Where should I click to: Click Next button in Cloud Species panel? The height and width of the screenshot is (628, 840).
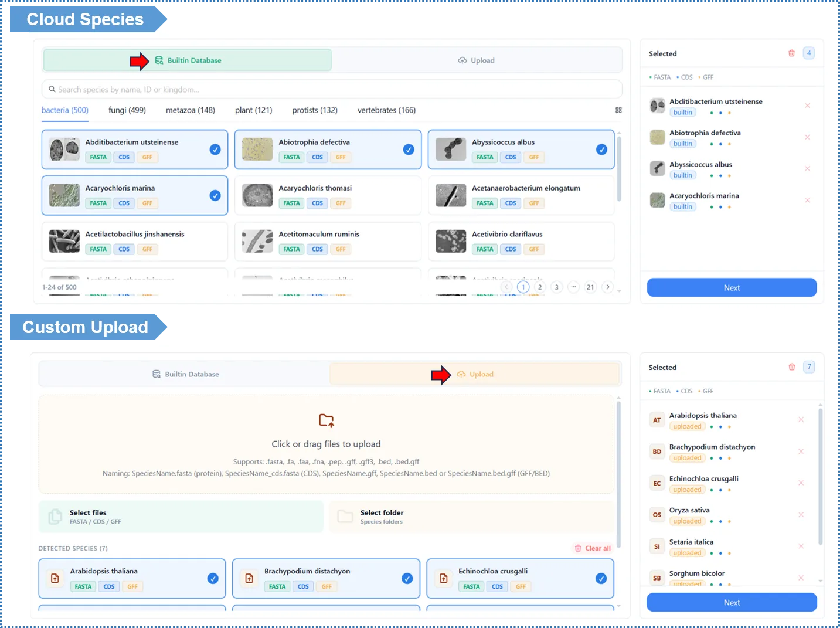[732, 288]
